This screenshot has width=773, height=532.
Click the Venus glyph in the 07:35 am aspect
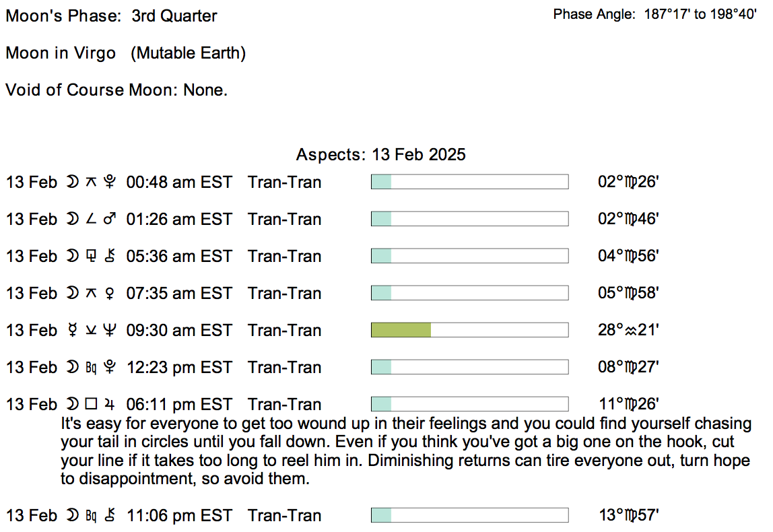pos(111,294)
